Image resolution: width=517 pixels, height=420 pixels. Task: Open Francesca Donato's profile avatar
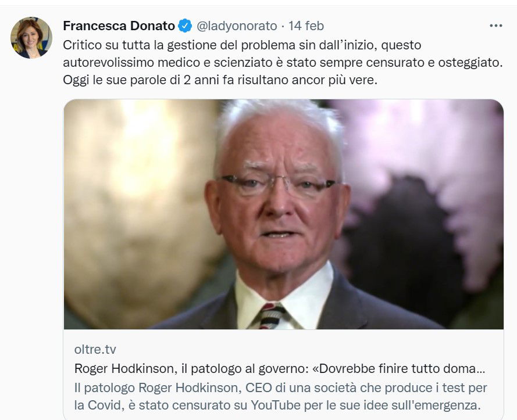(31, 38)
